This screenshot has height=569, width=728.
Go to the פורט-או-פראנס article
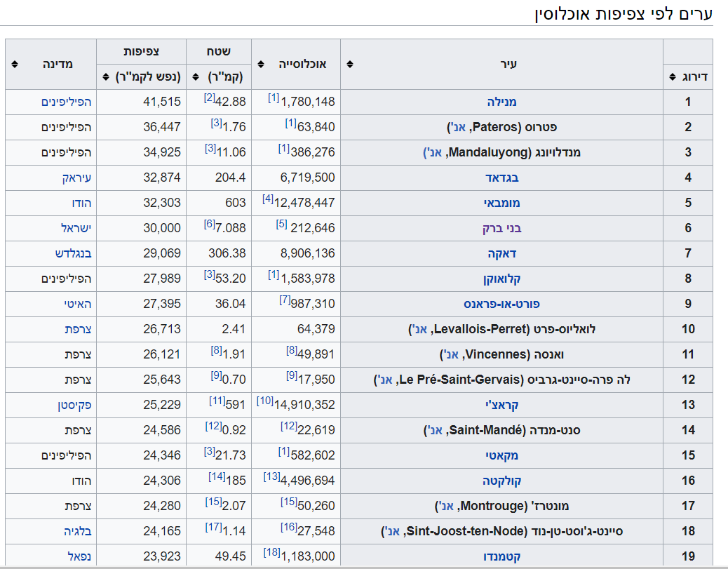(x=501, y=304)
